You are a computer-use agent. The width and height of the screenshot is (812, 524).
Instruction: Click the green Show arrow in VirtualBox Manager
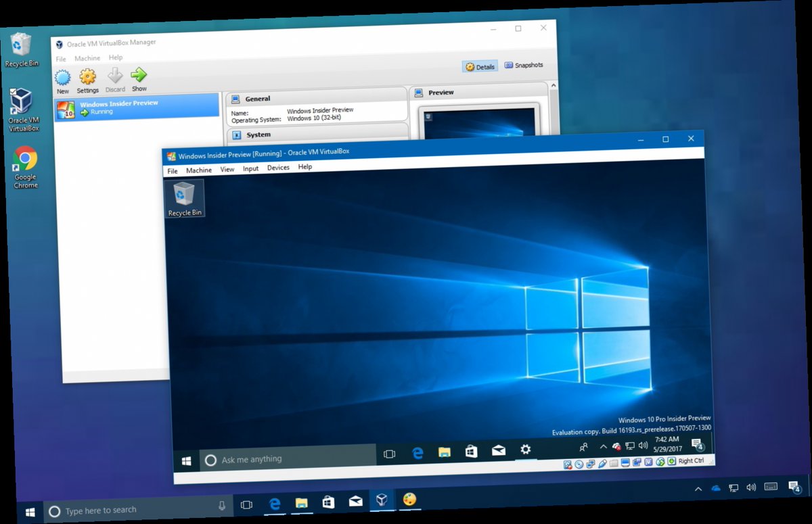(139, 74)
